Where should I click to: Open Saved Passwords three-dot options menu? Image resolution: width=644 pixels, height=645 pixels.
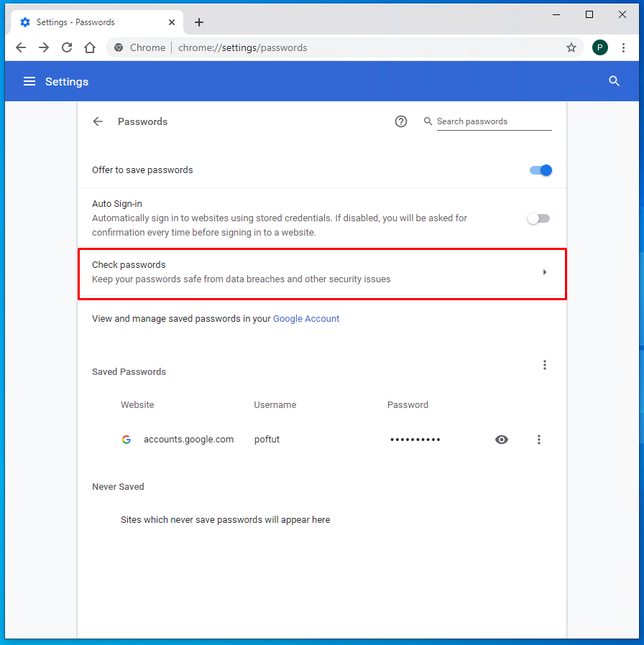click(544, 365)
